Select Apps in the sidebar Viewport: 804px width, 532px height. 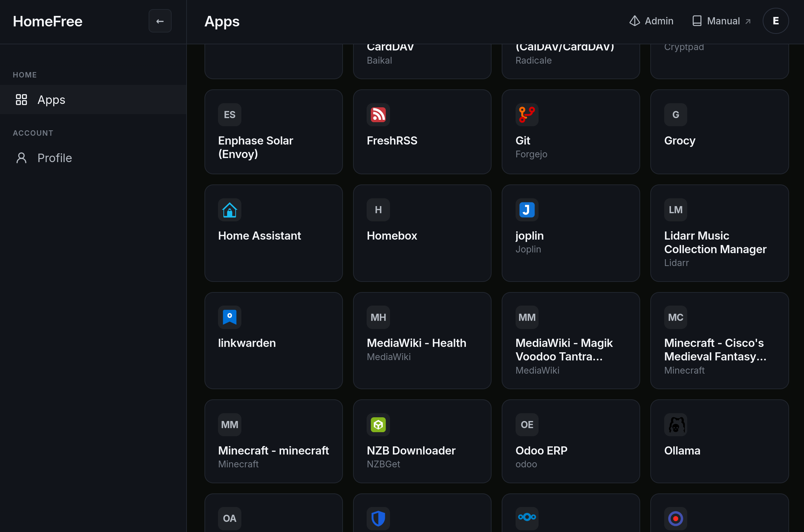93,99
